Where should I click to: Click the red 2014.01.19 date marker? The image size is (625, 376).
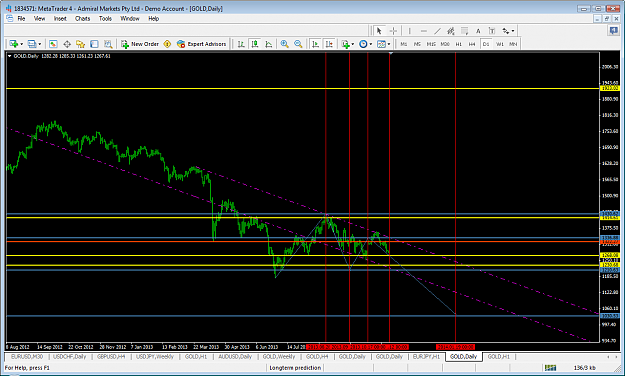pos(456,347)
